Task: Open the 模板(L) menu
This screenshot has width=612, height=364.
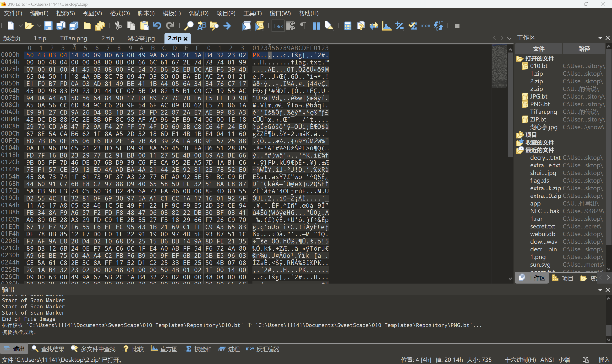Action: point(171,13)
